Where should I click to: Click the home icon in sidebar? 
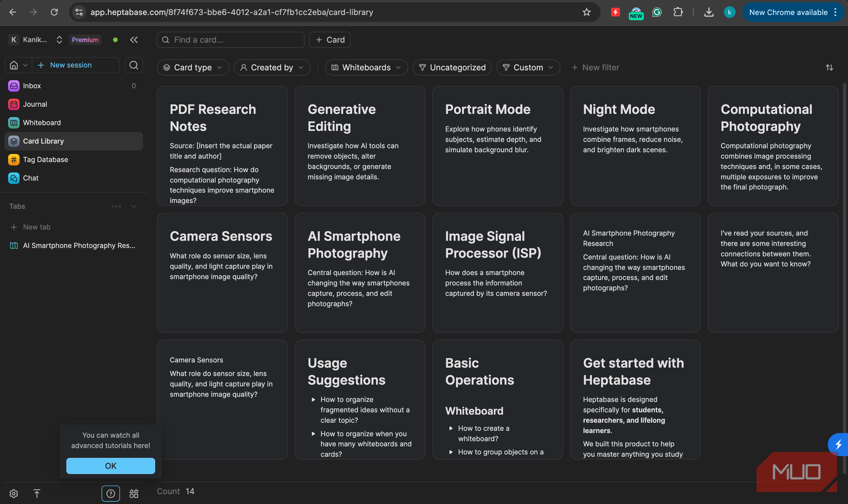click(x=14, y=65)
